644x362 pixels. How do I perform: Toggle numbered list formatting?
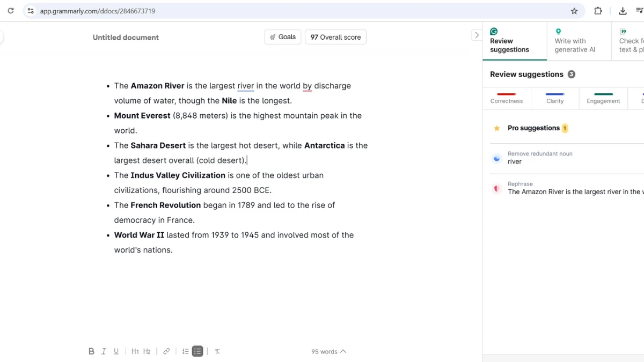point(185,351)
